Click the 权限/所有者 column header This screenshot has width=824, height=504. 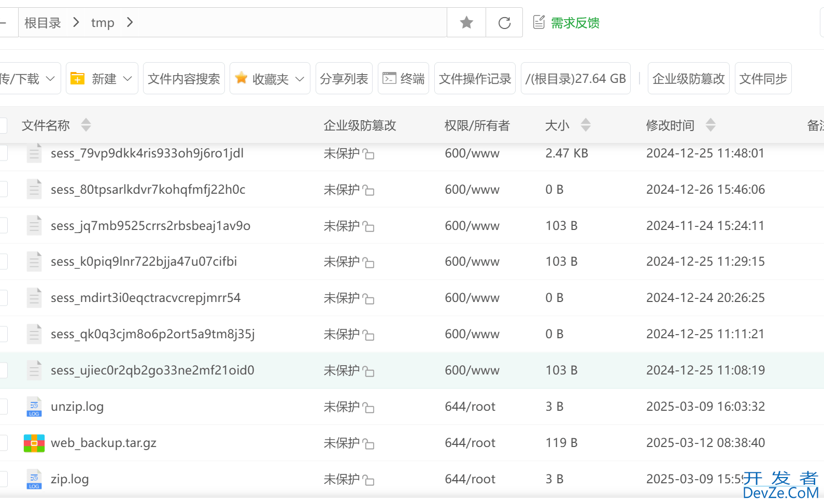(x=477, y=125)
